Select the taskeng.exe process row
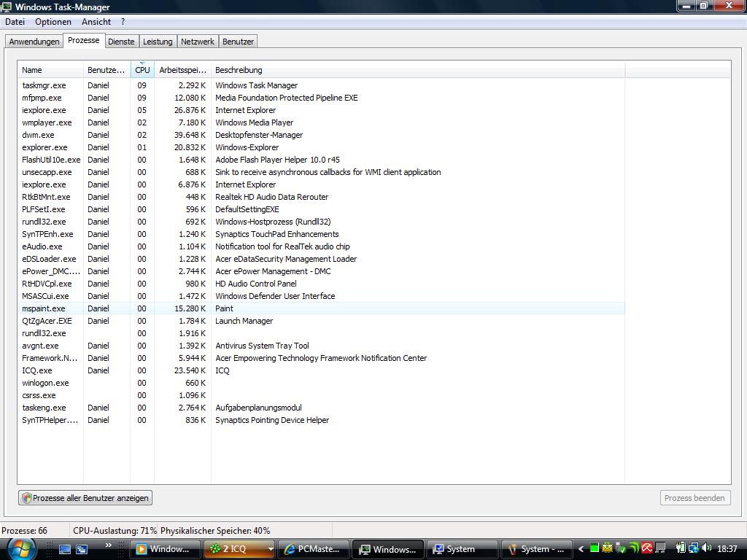Image resolution: width=747 pixels, height=560 pixels. click(x=321, y=407)
